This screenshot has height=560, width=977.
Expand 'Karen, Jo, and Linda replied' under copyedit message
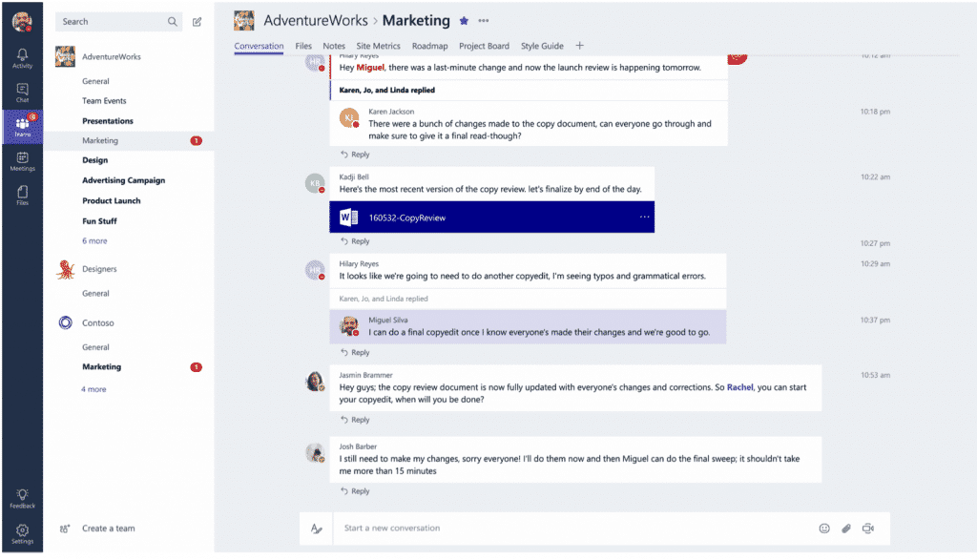[384, 299]
